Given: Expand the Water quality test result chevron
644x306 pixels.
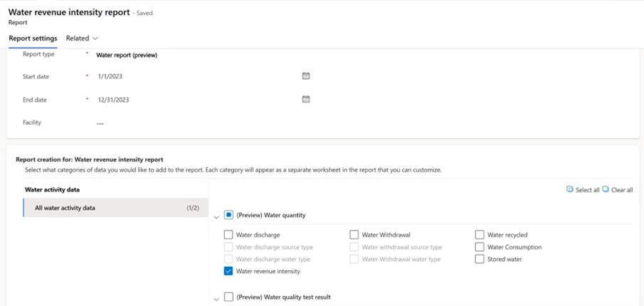Looking at the screenshot, I should [216, 299].
